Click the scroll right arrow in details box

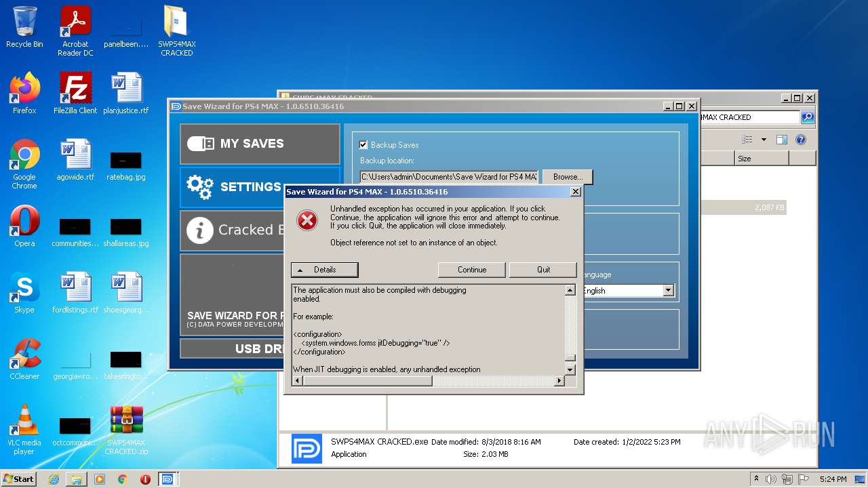click(559, 381)
